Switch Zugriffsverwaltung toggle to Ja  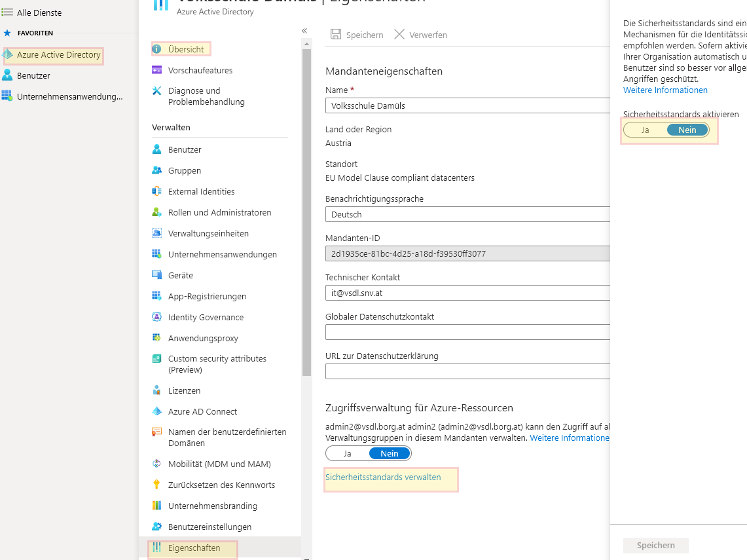348,453
